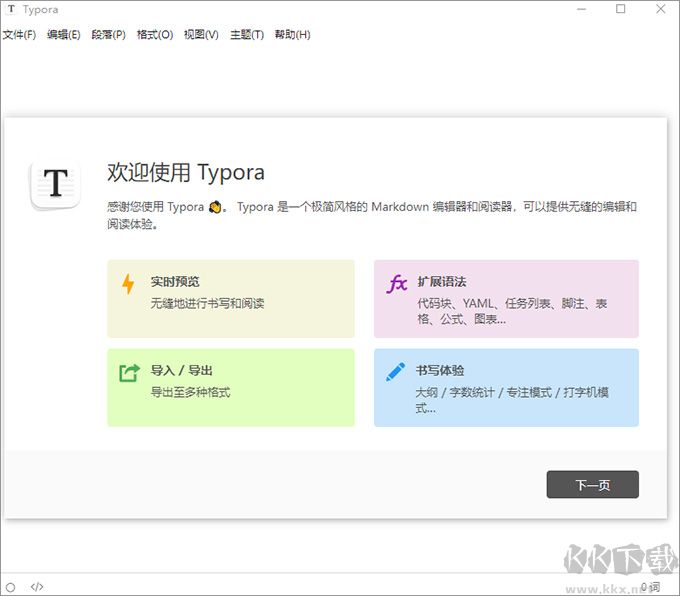
Task: Open the 格式(O) menu
Action: click(155, 35)
